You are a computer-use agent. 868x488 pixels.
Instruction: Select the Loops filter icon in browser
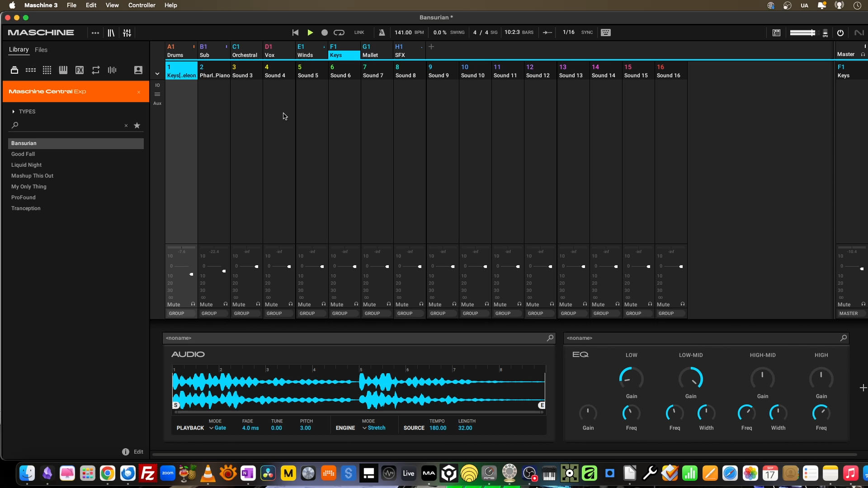coord(96,70)
